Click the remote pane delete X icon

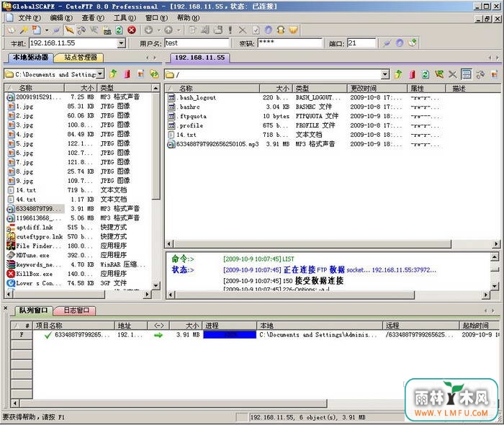point(453,75)
